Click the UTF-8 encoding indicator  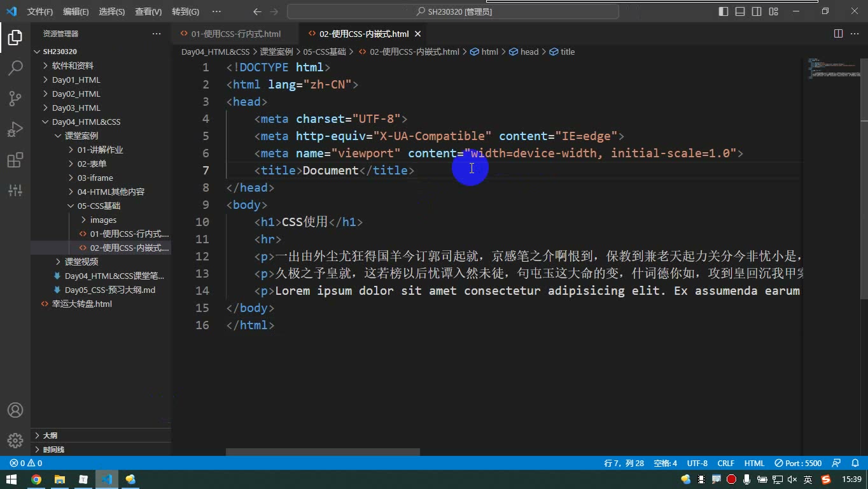[697, 463]
